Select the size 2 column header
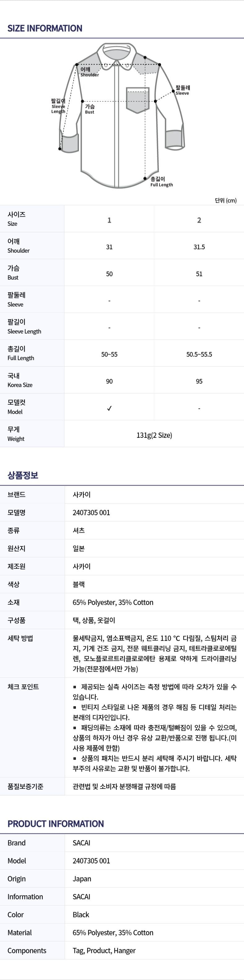This screenshot has height=980, width=244. coord(199,220)
